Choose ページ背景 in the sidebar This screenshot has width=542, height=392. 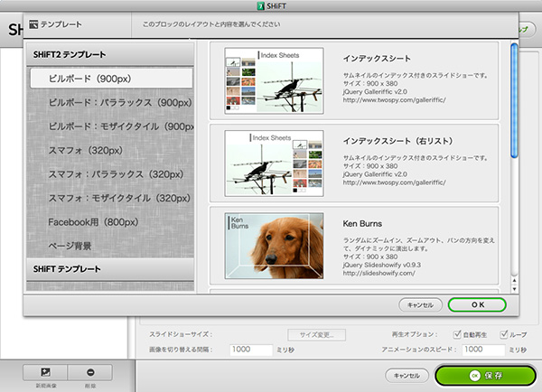point(70,246)
